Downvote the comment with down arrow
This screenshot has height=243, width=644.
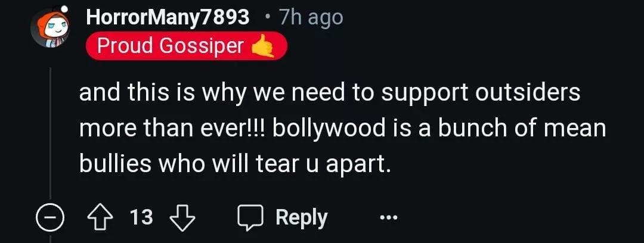[x=182, y=218]
